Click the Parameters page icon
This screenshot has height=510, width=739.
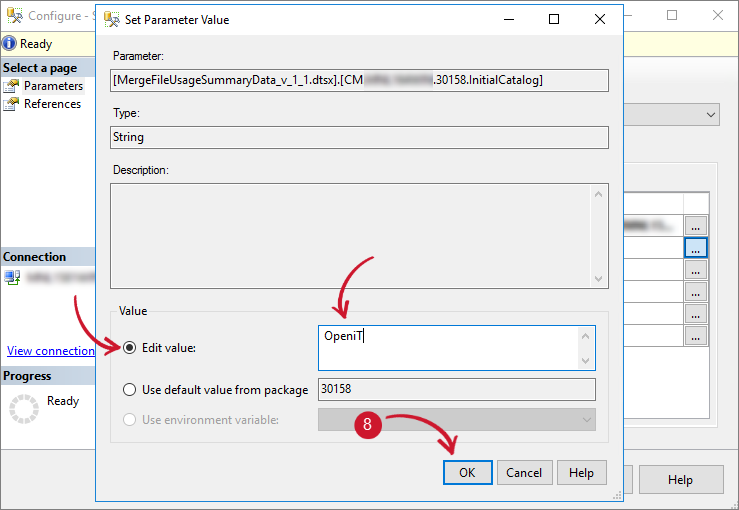pos(11,86)
